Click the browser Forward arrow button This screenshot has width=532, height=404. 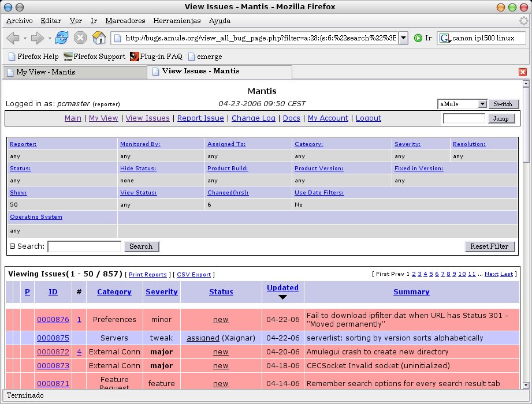38,38
